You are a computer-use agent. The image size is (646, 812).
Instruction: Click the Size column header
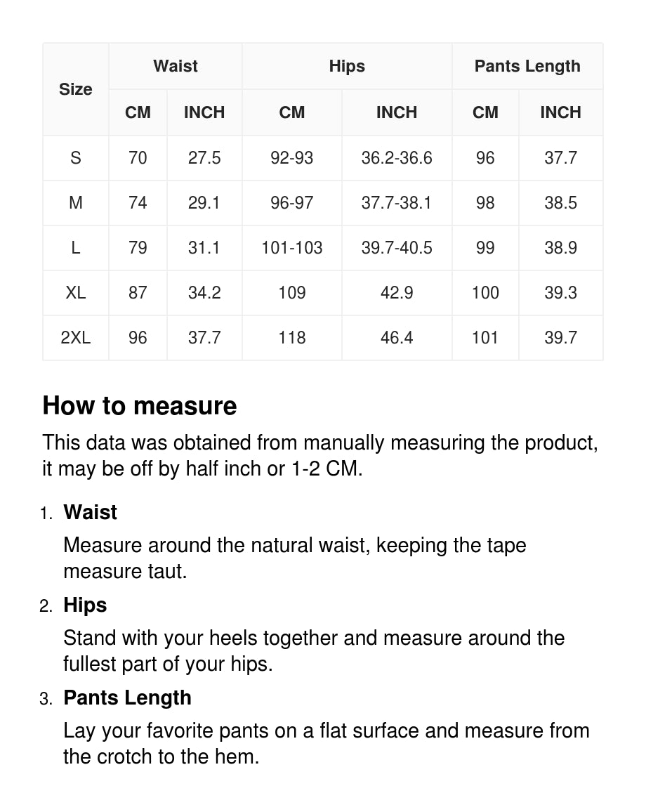[76, 89]
